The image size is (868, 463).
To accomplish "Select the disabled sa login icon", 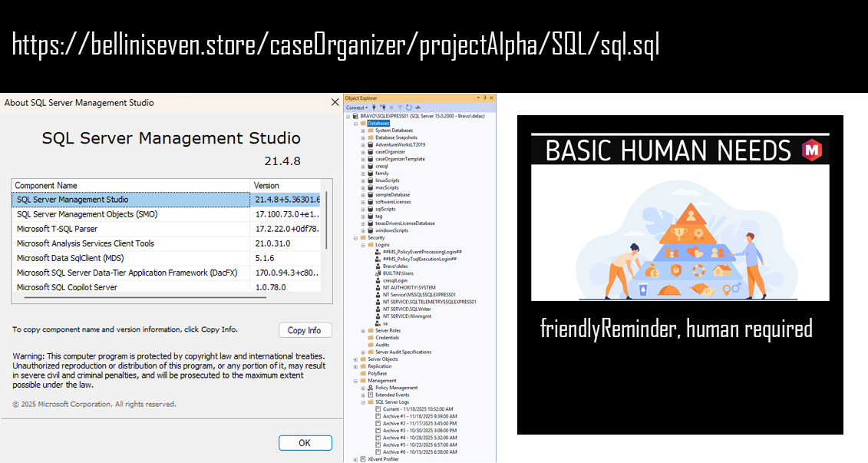I will coord(378,323).
